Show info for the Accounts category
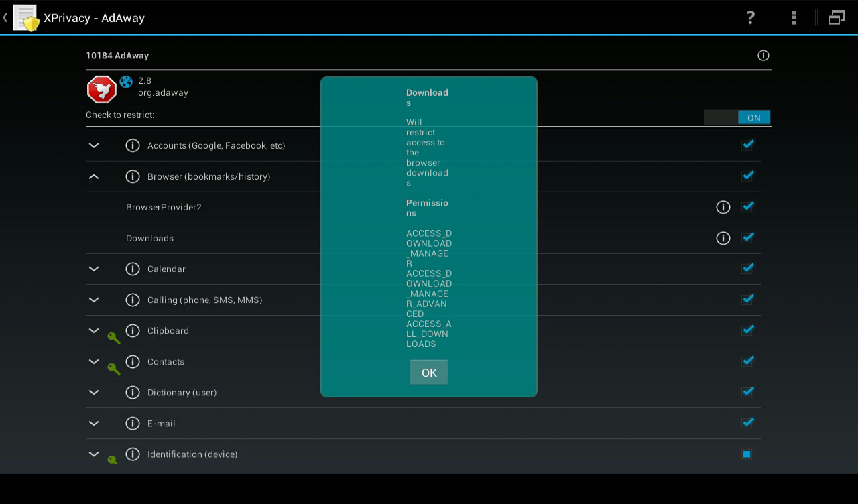 (x=133, y=145)
